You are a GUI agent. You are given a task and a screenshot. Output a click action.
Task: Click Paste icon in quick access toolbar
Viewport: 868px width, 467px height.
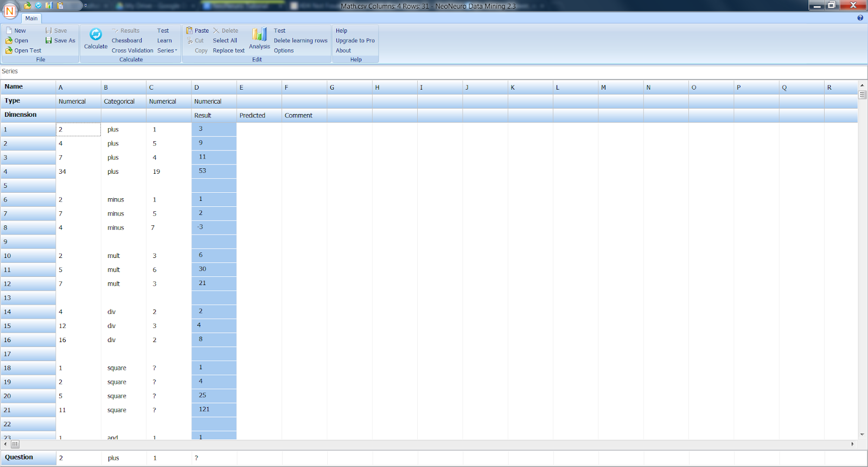coord(60,5)
